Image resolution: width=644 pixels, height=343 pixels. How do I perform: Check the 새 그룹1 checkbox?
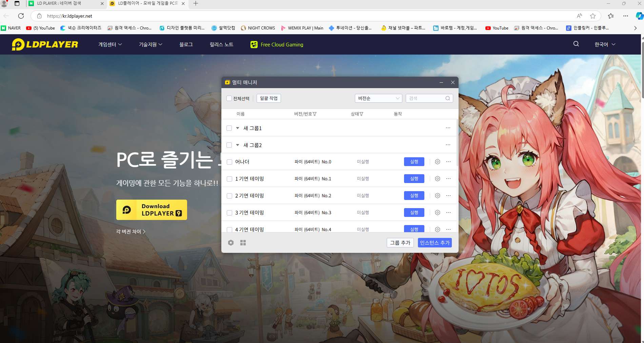coord(229,128)
